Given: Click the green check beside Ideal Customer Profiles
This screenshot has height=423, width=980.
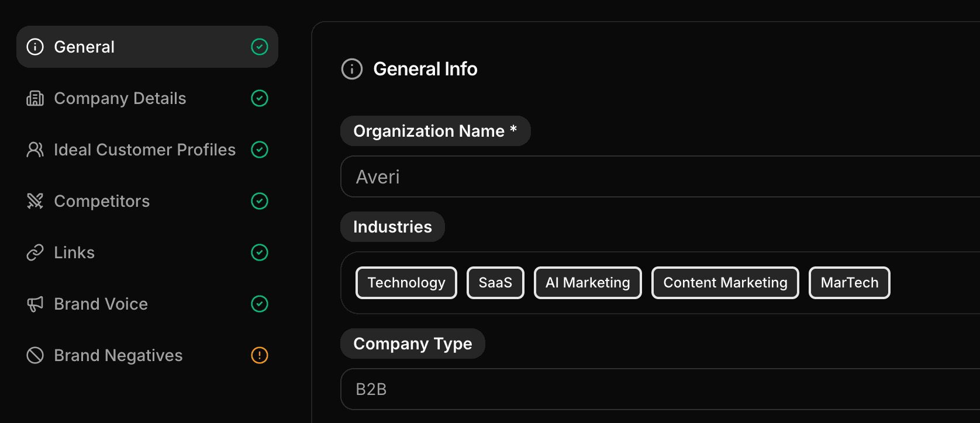Looking at the screenshot, I should point(260,150).
